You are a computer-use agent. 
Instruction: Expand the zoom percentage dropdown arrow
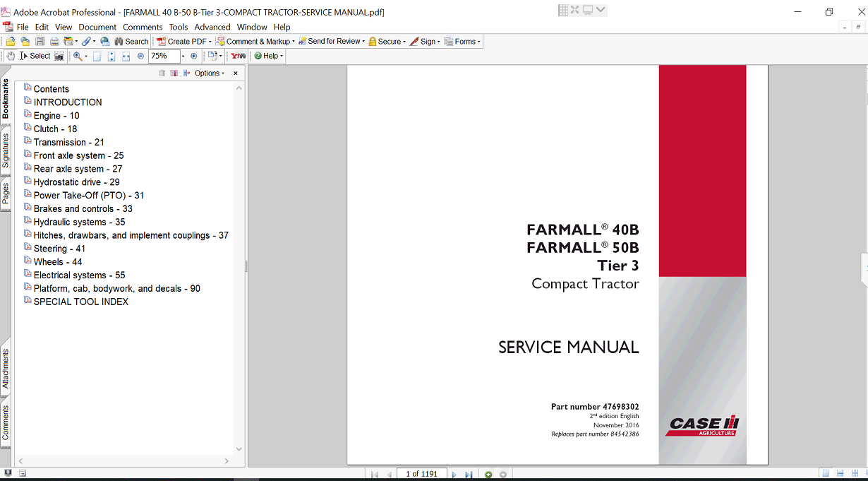(183, 56)
